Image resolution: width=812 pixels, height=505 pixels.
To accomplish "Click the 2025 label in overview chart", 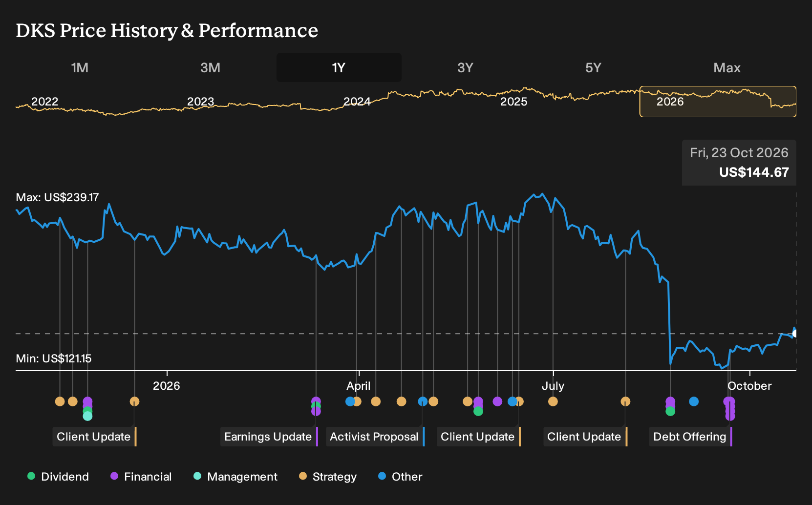I will (514, 102).
